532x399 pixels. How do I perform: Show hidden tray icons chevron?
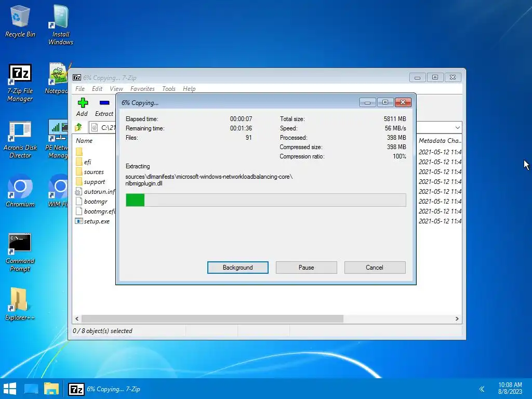(482, 389)
